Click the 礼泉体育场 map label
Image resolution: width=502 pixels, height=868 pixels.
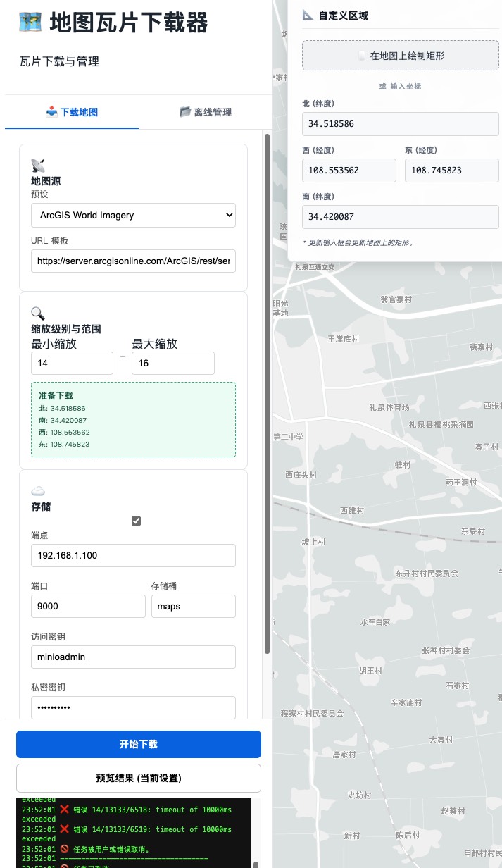(x=389, y=407)
